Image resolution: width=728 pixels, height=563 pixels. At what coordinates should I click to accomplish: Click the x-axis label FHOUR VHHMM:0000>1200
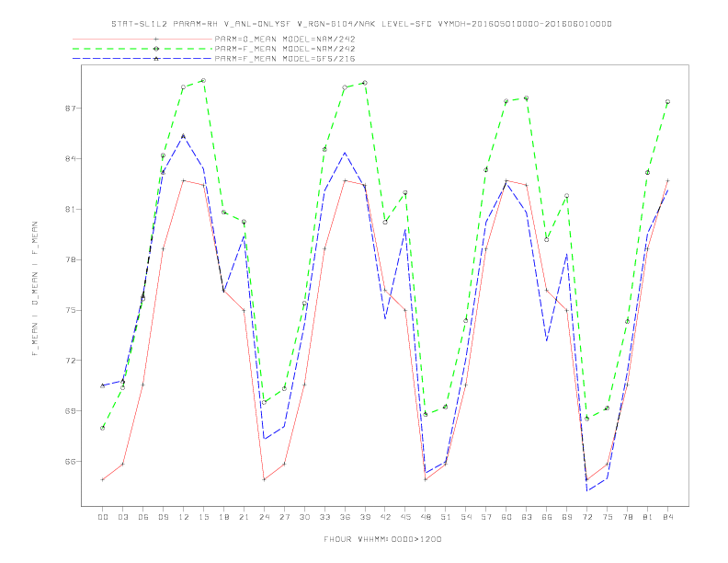click(x=382, y=539)
